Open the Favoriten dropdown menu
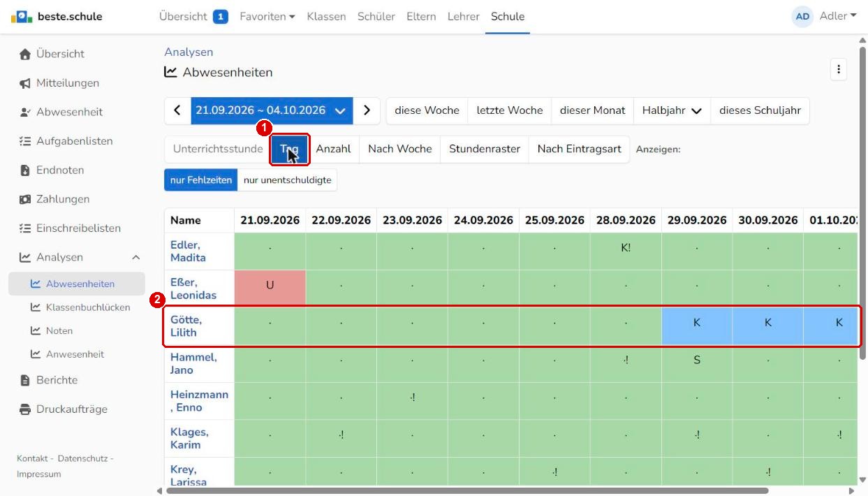 click(267, 16)
